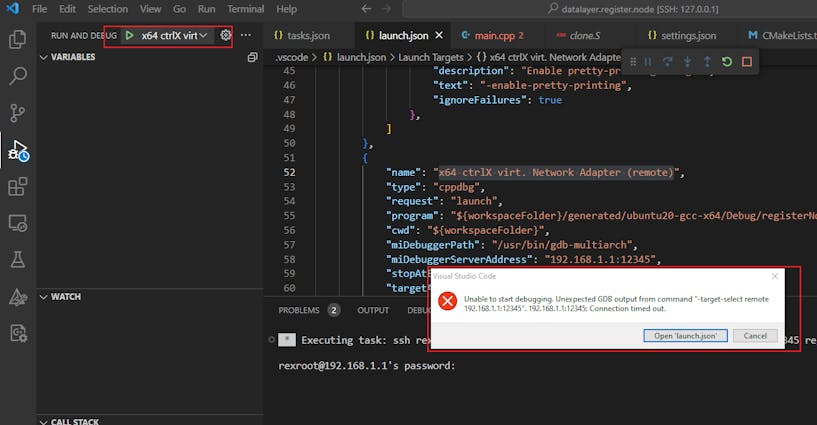817x425 pixels.
Task: Open the Explorer view in activity bar
Action: [17, 40]
